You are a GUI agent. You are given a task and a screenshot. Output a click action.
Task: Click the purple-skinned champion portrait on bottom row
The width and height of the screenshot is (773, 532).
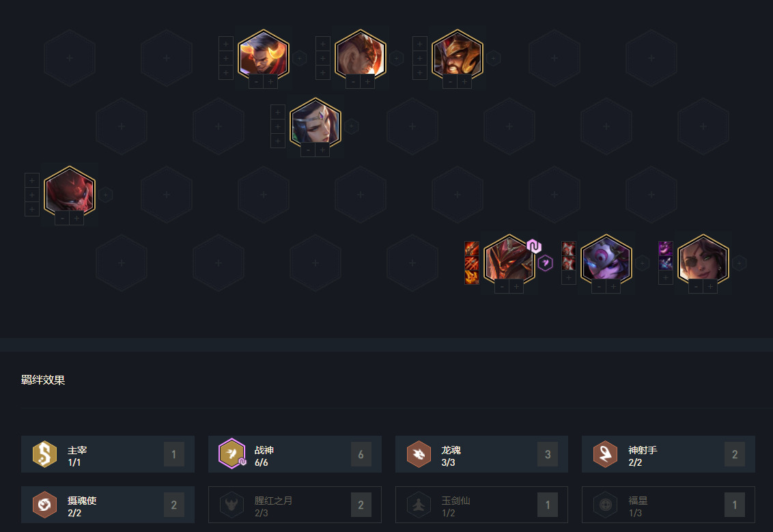[606, 260]
